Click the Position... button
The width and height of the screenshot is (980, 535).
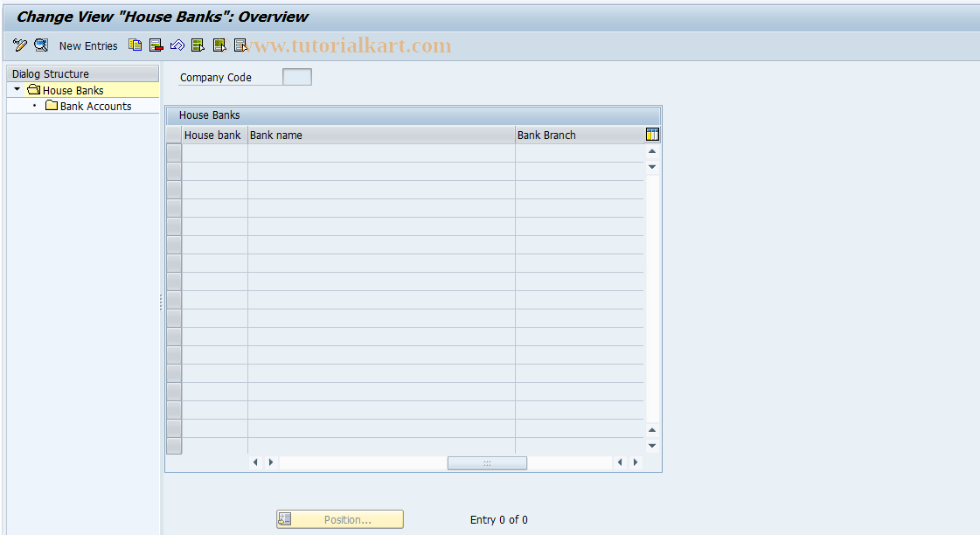(340, 519)
